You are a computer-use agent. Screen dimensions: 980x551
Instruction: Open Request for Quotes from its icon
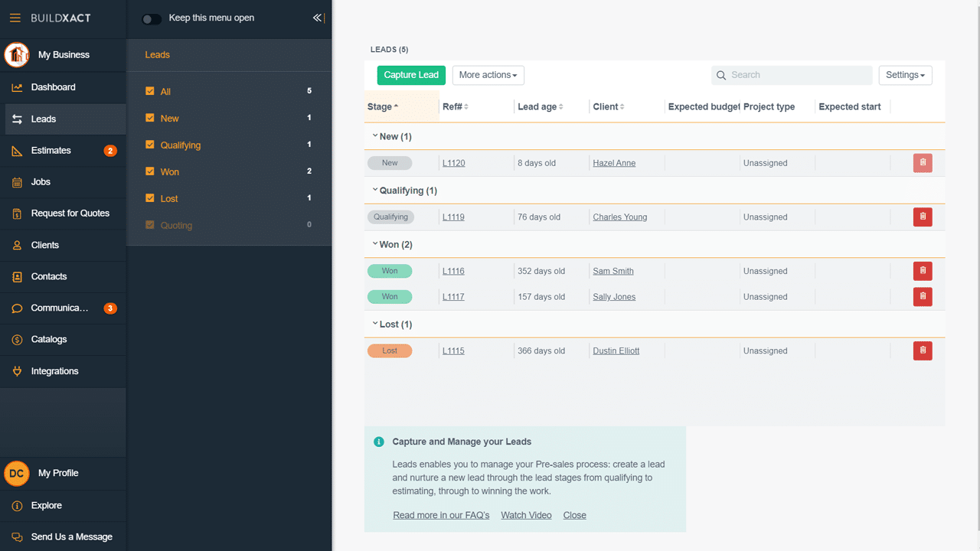(x=17, y=213)
